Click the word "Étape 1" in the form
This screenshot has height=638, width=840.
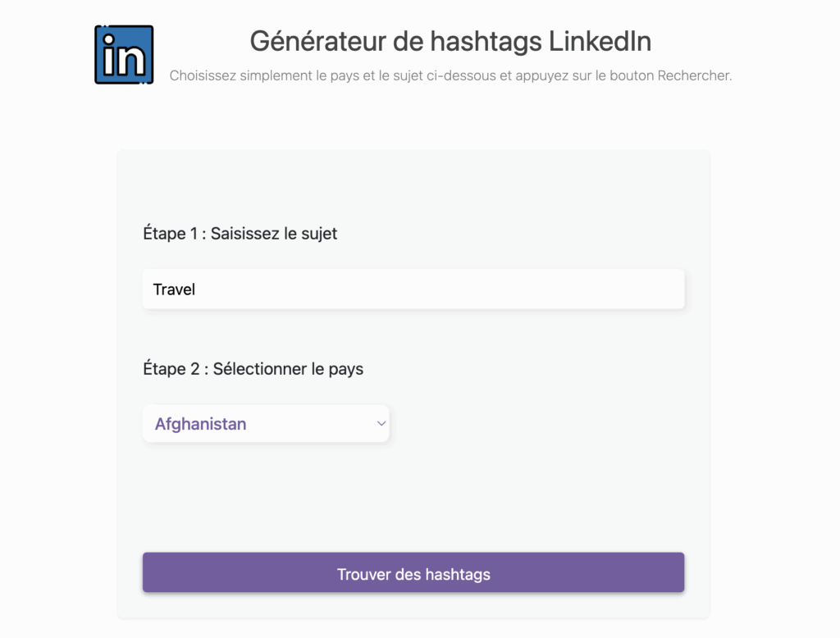coord(171,234)
